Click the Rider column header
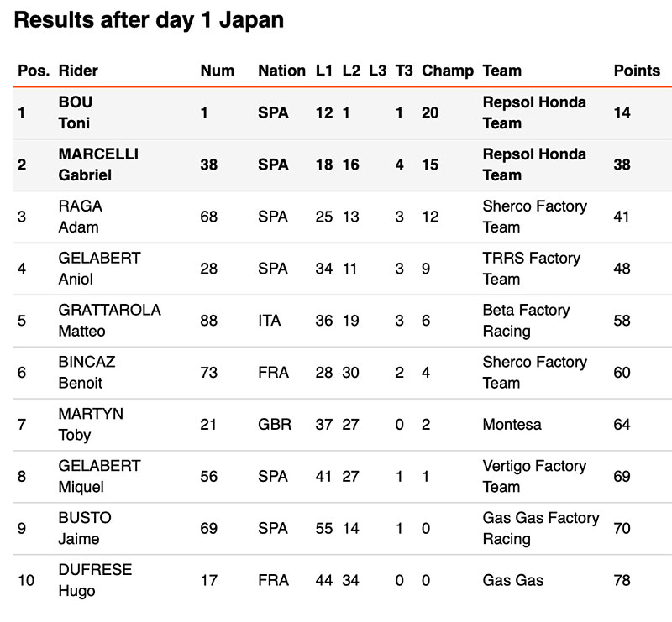672x622 pixels. (x=78, y=71)
